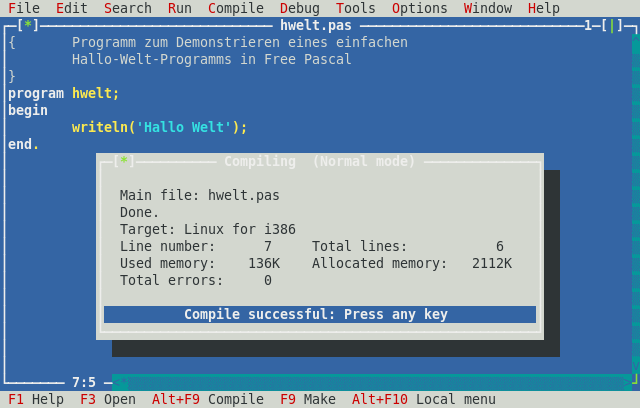640x408 pixels.
Task: Open the Help menu
Action: (x=544, y=8)
